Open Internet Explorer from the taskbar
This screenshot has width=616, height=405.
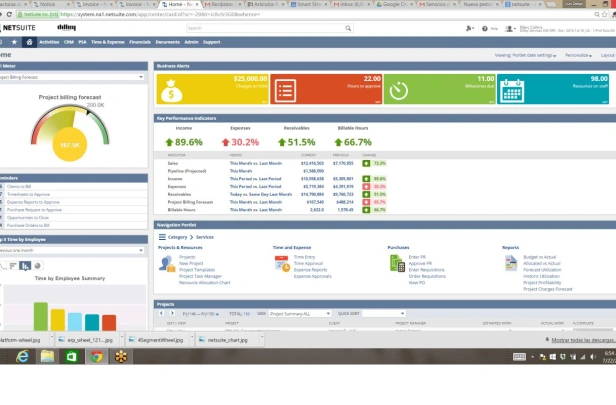pyautogui.click(x=23, y=356)
